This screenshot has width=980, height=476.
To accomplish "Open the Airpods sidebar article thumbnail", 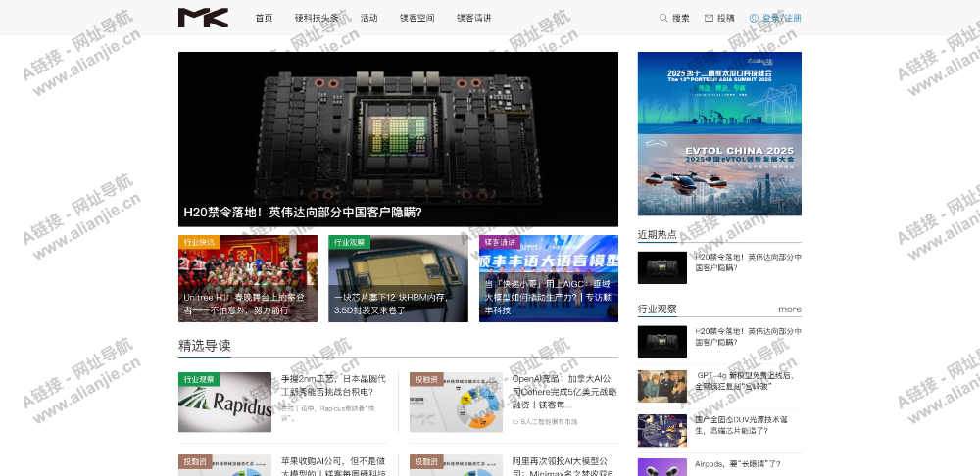I will tap(661, 467).
